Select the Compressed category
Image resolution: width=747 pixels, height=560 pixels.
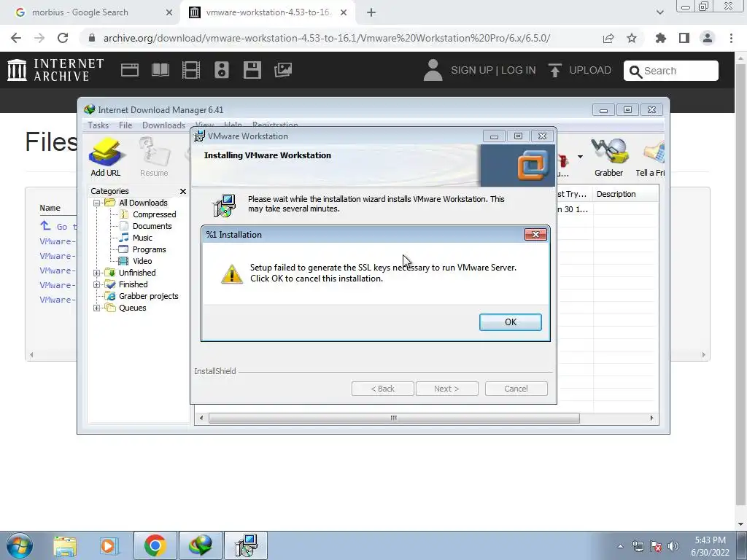(154, 214)
